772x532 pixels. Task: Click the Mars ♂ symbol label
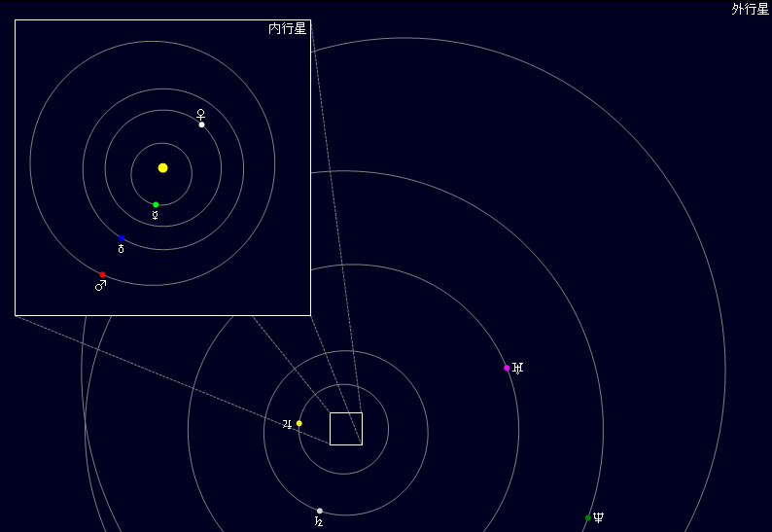(100, 286)
